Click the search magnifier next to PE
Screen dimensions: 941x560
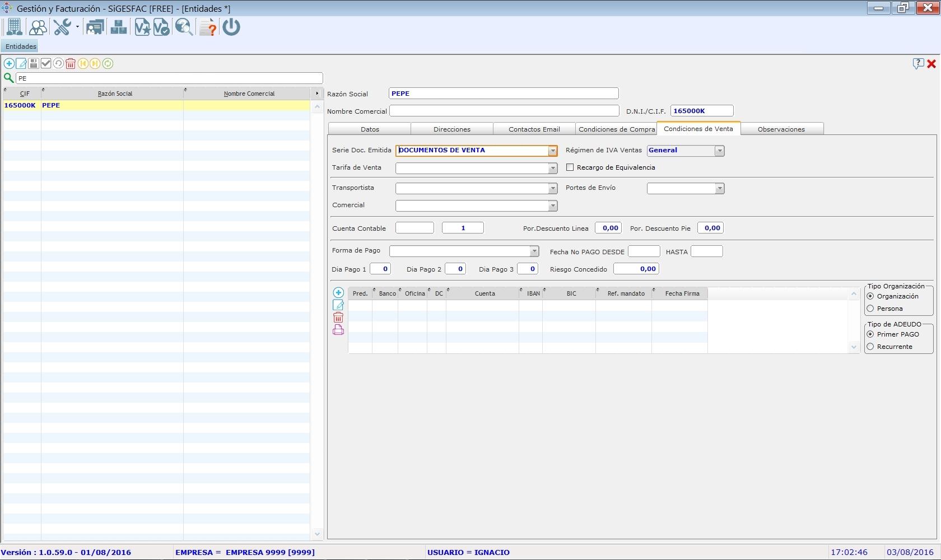(8, 78)
